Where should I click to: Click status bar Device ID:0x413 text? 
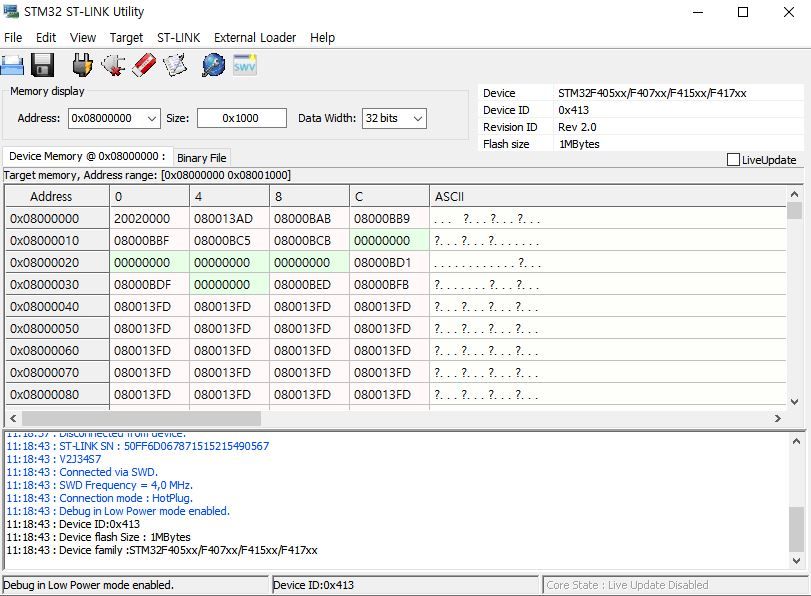pyautogui.click(x=313, y=585)
